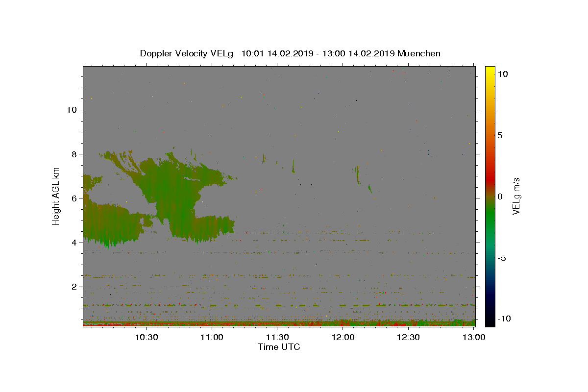This screenshot has width=588, height=392.
Task: Click the colorbar value '5'
Action: click(x=500, y=135)
